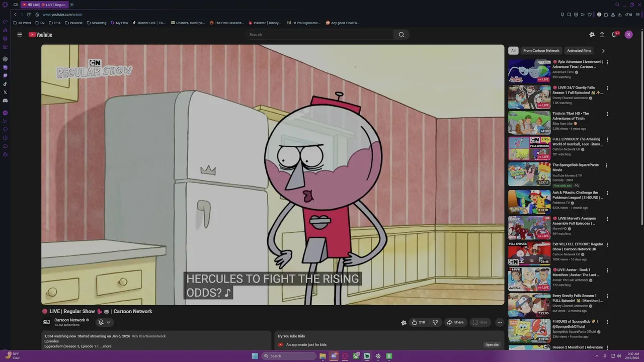Toggle the ad blocker shield icon
The image size is (644, 362).
point(576,15)
